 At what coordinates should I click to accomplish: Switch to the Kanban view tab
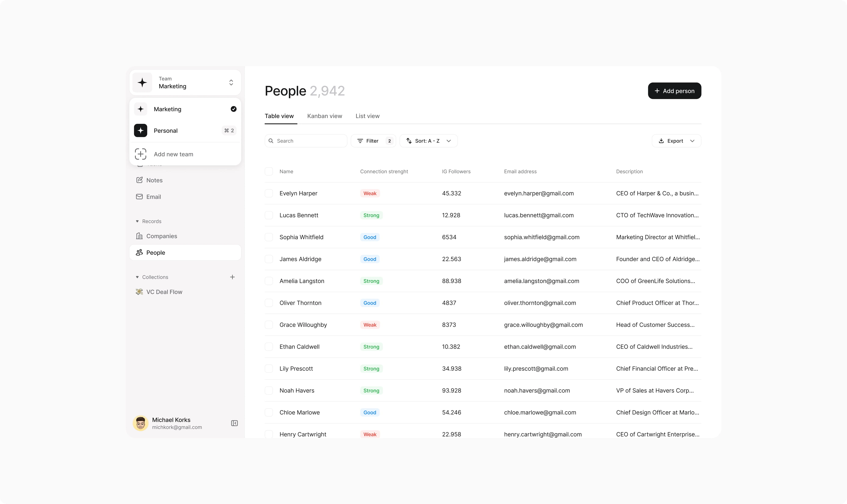324,116
